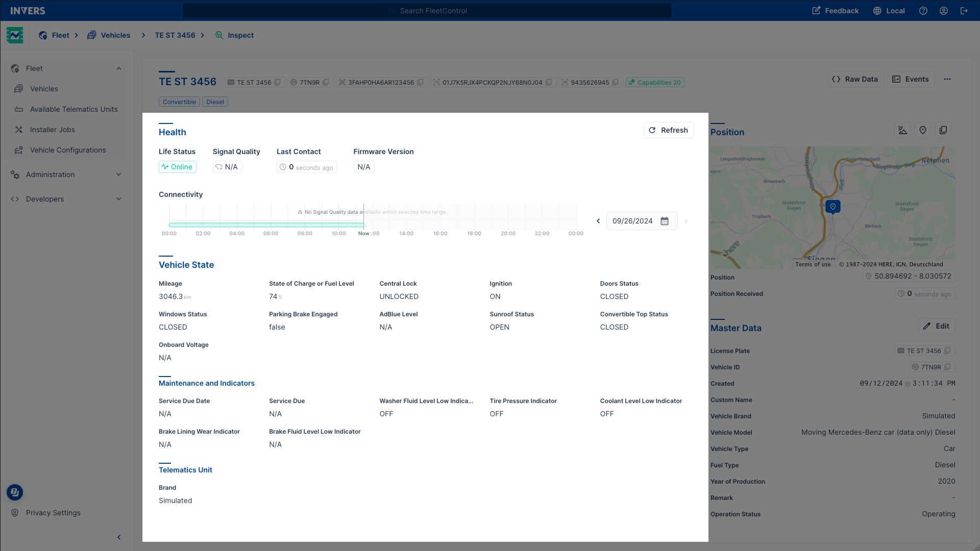The height and width of the screenshot is (551, 980).
Task: Select the Vehicles menu item in sidebar
Action: tap(44, 88)
